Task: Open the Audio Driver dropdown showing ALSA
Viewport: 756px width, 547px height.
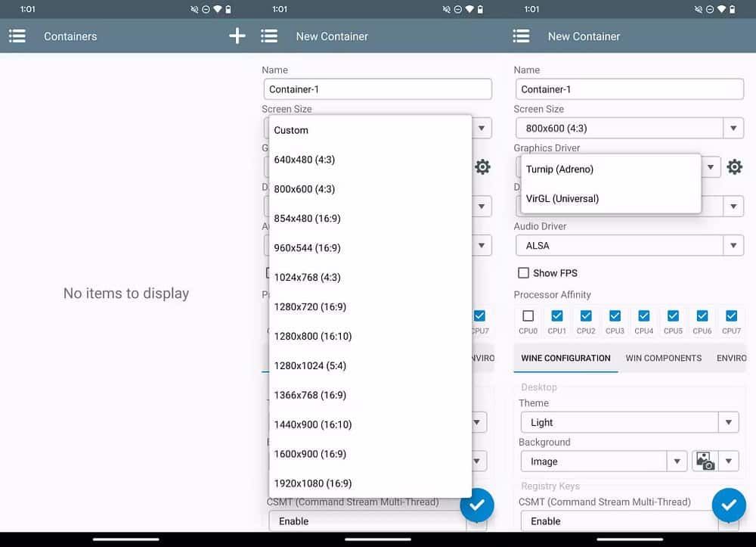Action: click(630, 245)
